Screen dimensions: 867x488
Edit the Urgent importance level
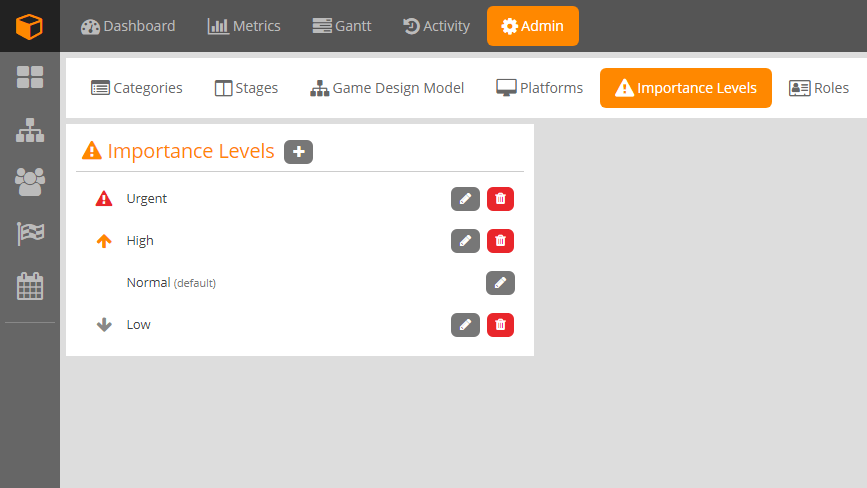(x=465, y=199)
